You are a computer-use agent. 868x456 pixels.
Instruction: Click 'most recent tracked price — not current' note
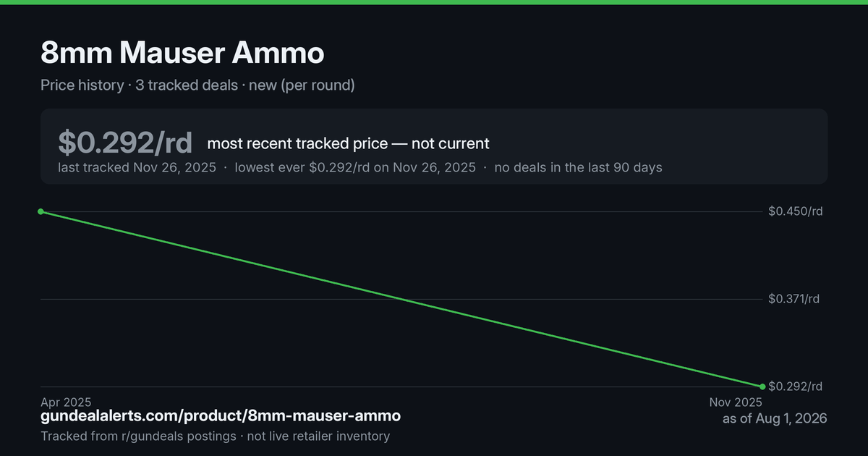coord(349,143)
